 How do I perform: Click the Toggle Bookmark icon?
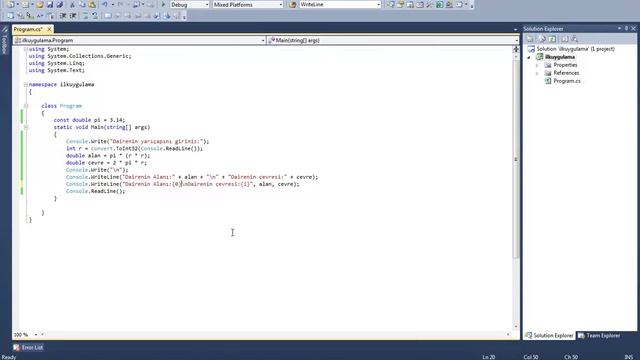tap(107, 16)
